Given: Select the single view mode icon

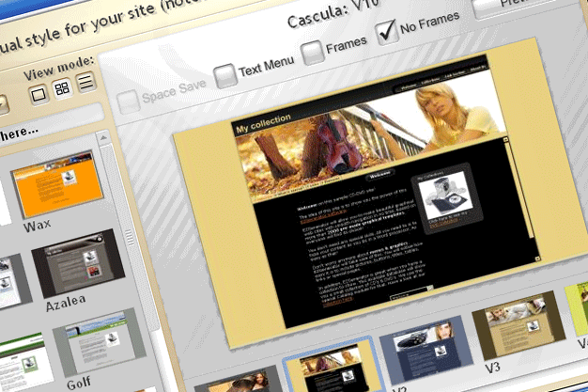Looking at the screenshot, I should (x=39, y=94).
